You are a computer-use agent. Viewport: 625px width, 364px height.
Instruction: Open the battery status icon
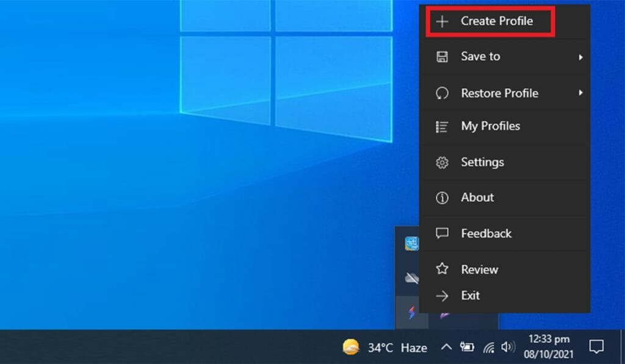(467, 348)
